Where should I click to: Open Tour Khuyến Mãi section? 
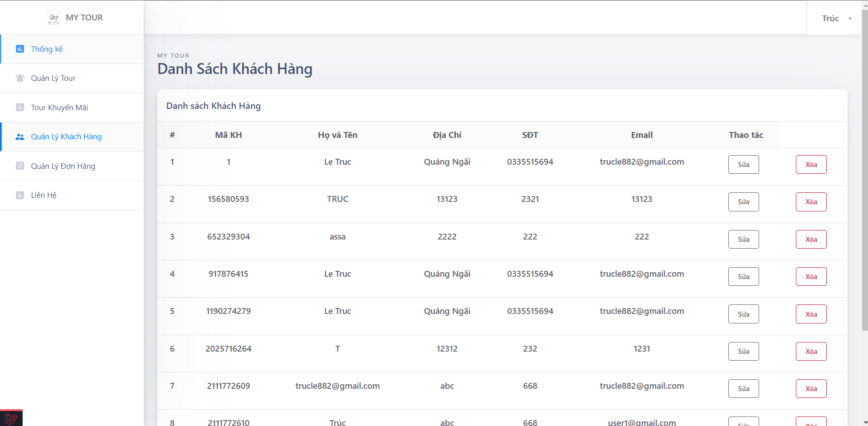coord(72,108)
